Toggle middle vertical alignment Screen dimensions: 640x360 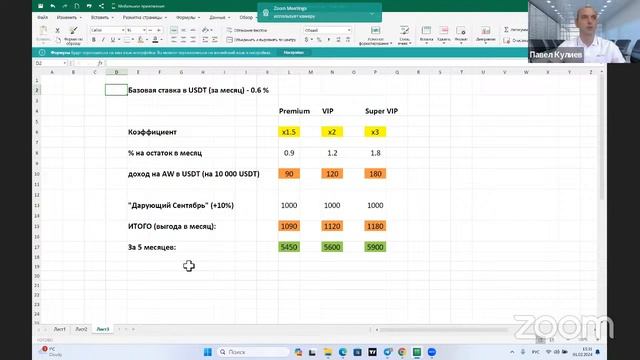(x=183, y=30)
